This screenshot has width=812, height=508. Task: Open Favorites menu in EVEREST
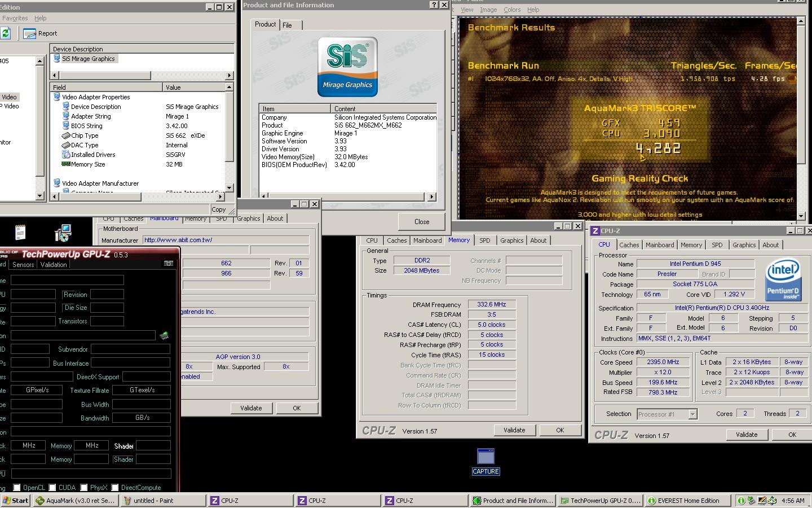pyautogui.click(x=15, y=18)
